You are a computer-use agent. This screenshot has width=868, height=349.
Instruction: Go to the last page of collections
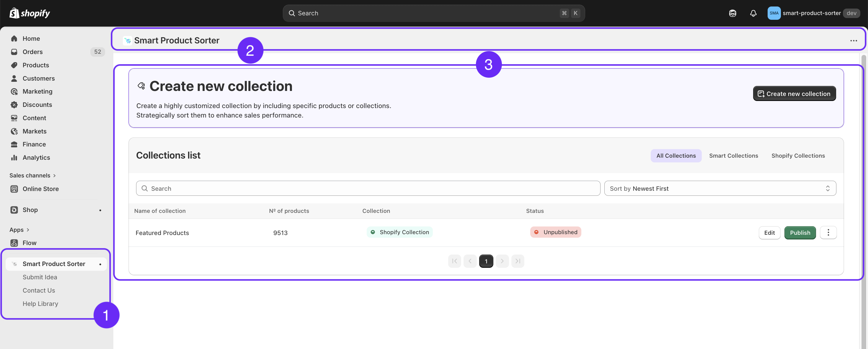518,261
